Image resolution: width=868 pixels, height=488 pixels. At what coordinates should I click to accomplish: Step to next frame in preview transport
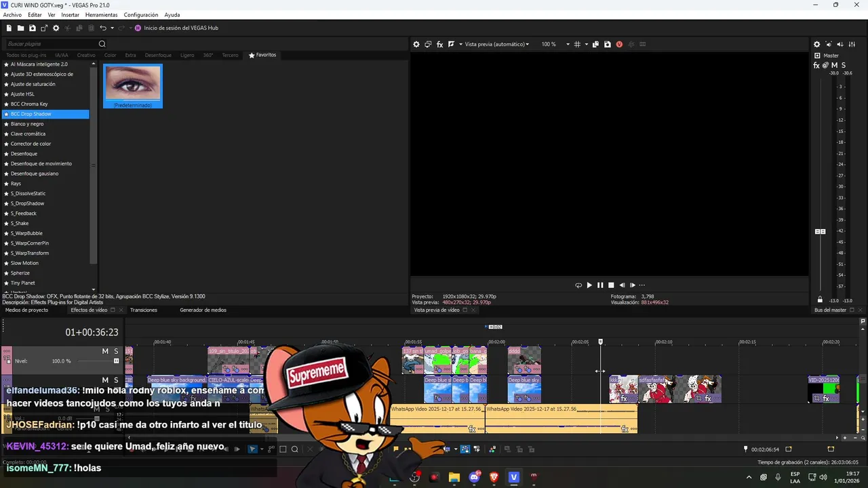(x=633, y=285)
